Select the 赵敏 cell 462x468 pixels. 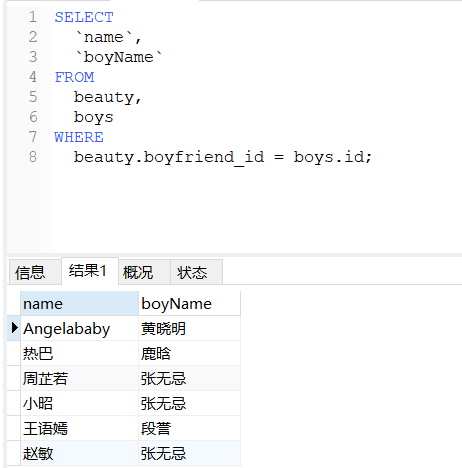pos(79,453)
